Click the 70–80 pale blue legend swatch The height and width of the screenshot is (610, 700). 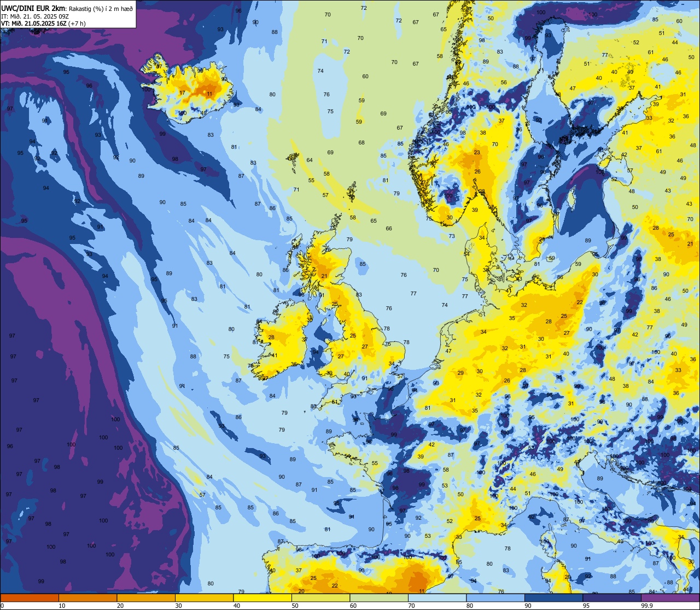point(437,597)
